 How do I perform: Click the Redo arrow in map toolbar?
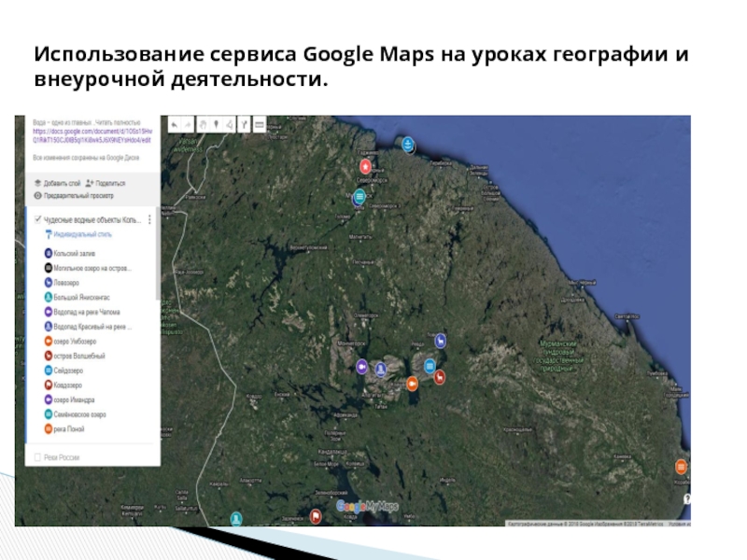pos(188,123)
